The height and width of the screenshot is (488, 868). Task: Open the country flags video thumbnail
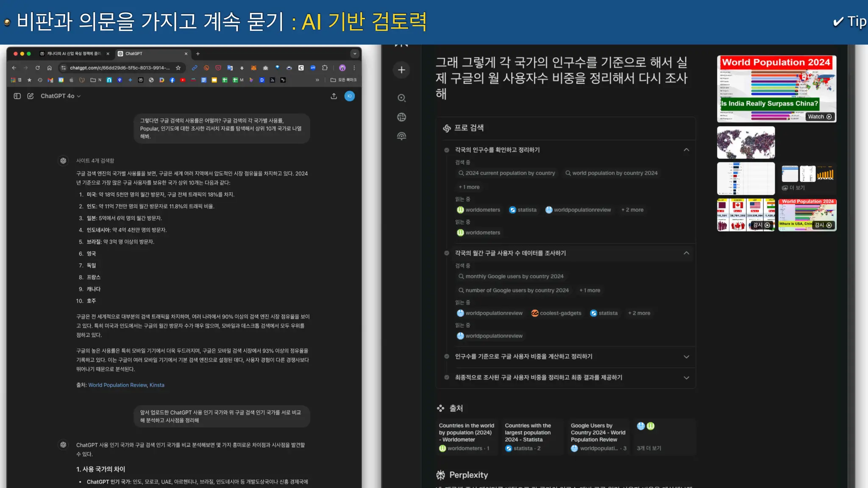(x=746, y=215)
